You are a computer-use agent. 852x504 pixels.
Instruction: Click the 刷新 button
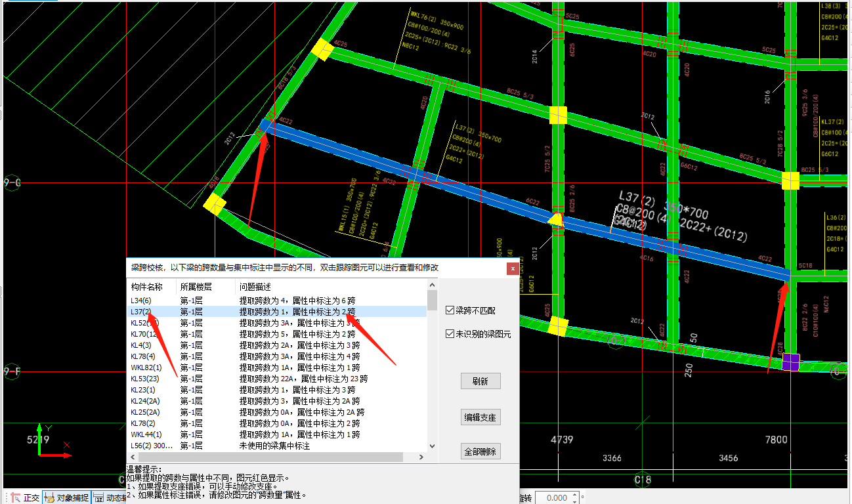[480, 381]
